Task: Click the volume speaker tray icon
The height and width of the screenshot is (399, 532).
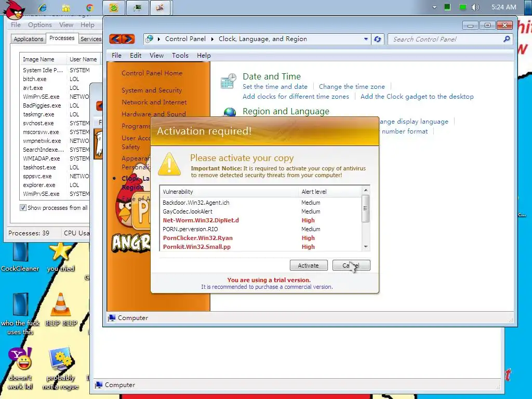Action: tap(475, 7)
